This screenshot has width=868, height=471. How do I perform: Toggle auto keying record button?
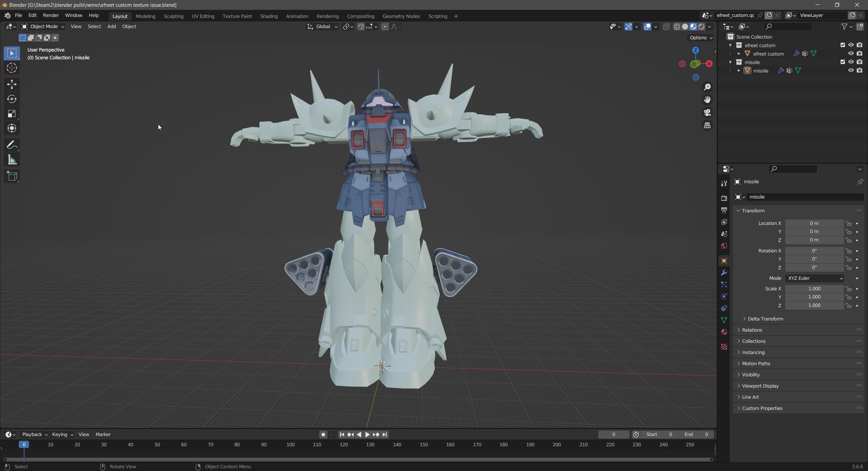(x=323, y=435)
